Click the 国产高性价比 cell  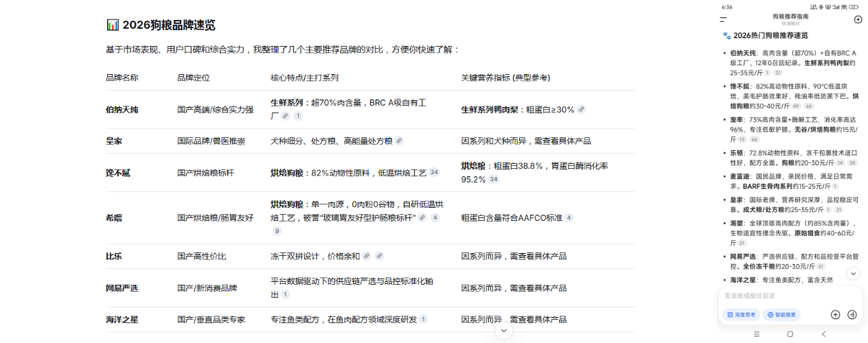click(202, 256)
